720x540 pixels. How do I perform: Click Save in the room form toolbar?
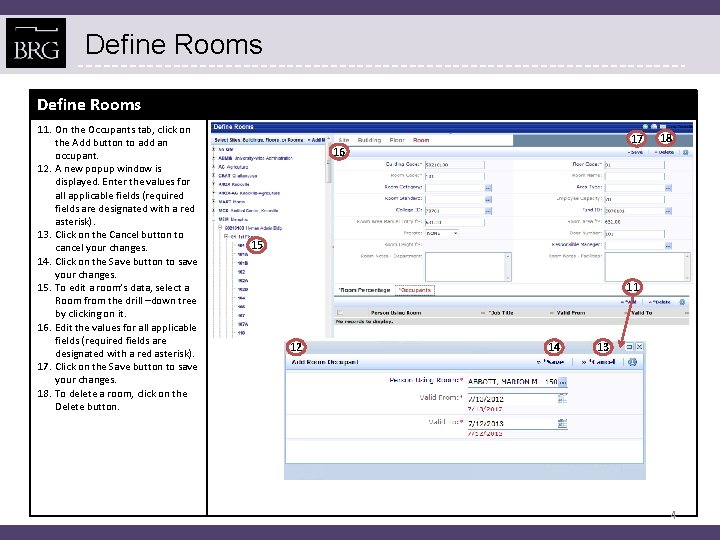635,152
